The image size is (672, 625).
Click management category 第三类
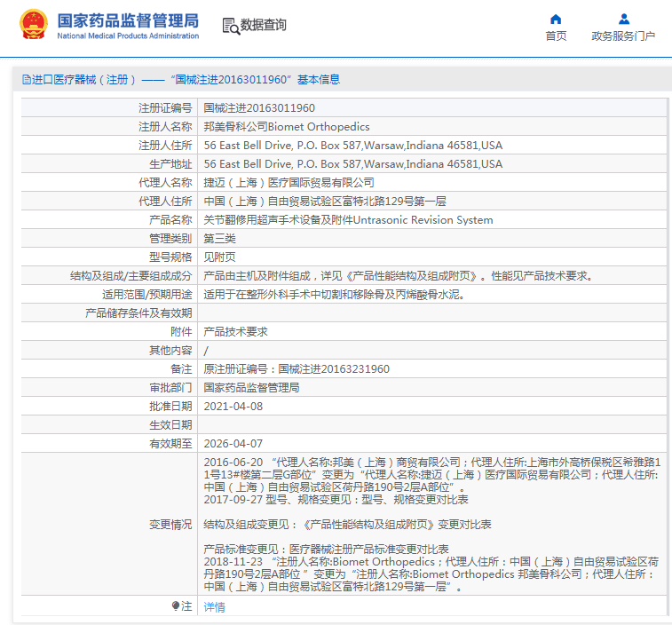click(219, 239)
